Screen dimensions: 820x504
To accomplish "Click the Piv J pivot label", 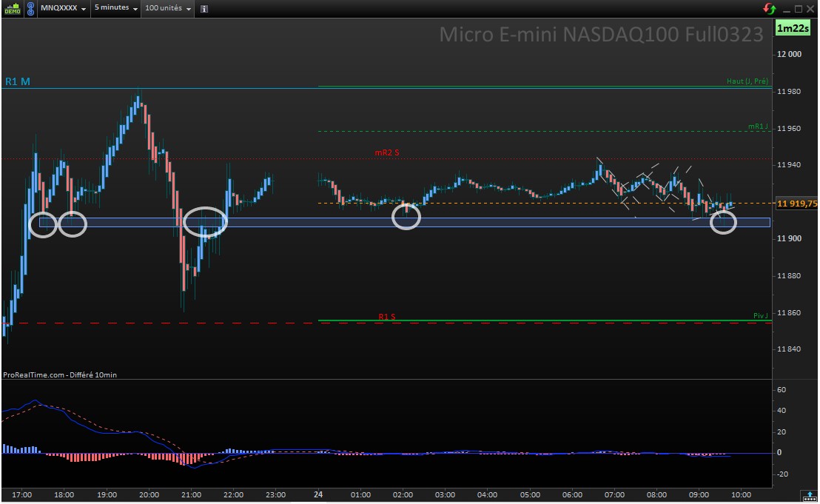I will pyautogui.click(x=761, y=316).
